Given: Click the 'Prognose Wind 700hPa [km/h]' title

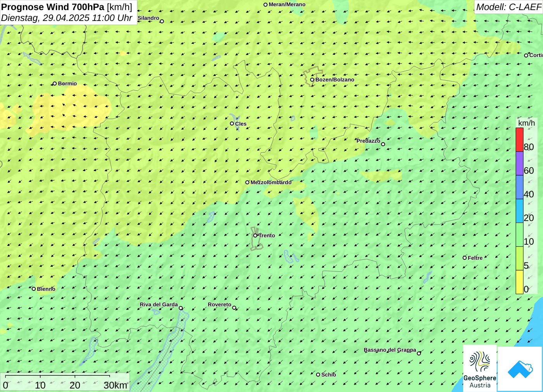Looking at the screenshot, I should click(67, 7).
